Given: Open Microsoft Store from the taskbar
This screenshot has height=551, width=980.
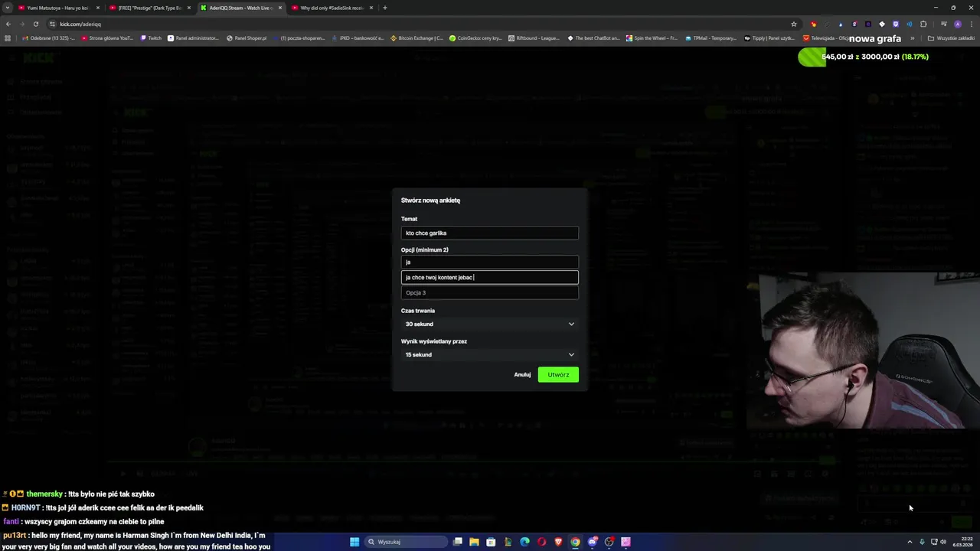Looking at the screenshot, I should pyautogui.click(x=491, y=542).
